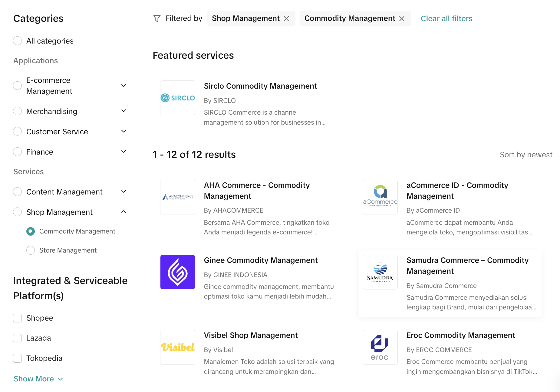Expand the E-commerce Management category
Image resolution: width=560 pixels, height=392 pixels.
click(x=124, y=86)
